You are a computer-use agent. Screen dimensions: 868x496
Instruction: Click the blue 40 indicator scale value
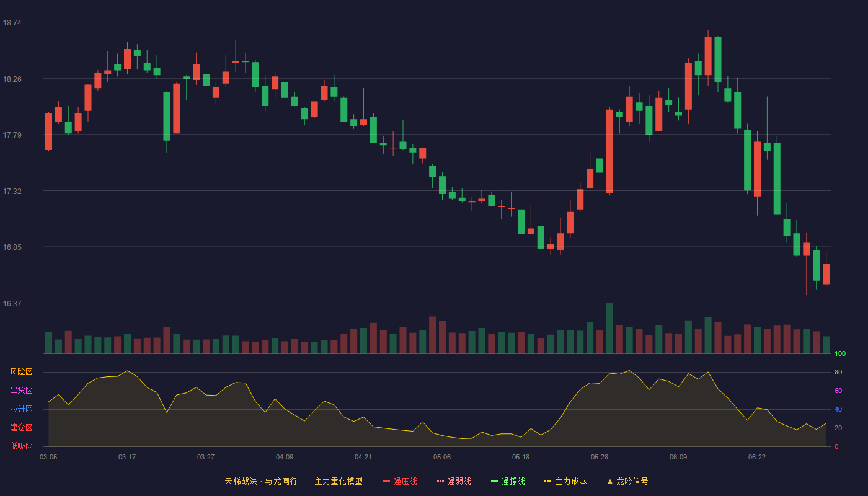(838, 410)
